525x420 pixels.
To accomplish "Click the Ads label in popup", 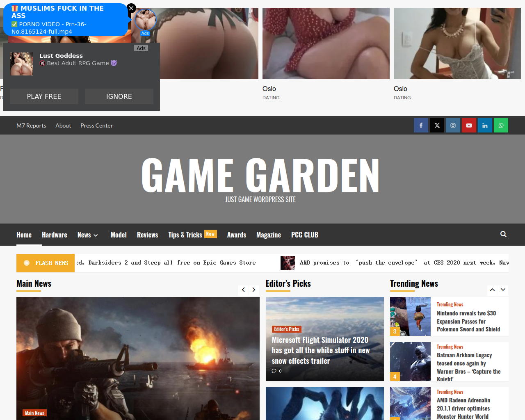I will click(x=141, y=48).
